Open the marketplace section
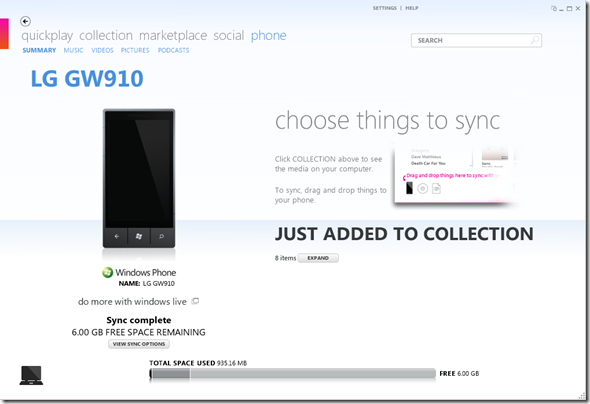The width and height of the screenshot is (590, 404). [173, 36]
